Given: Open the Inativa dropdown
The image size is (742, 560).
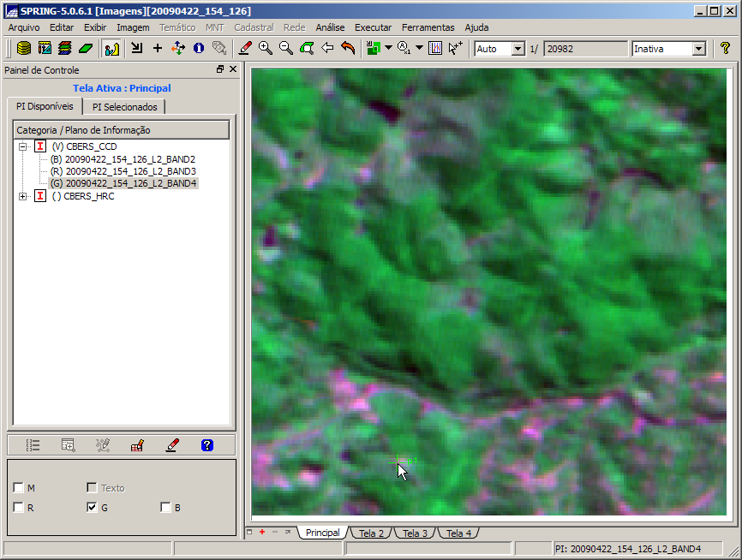Looking at the screenshot, I should [x=698, y=49].
